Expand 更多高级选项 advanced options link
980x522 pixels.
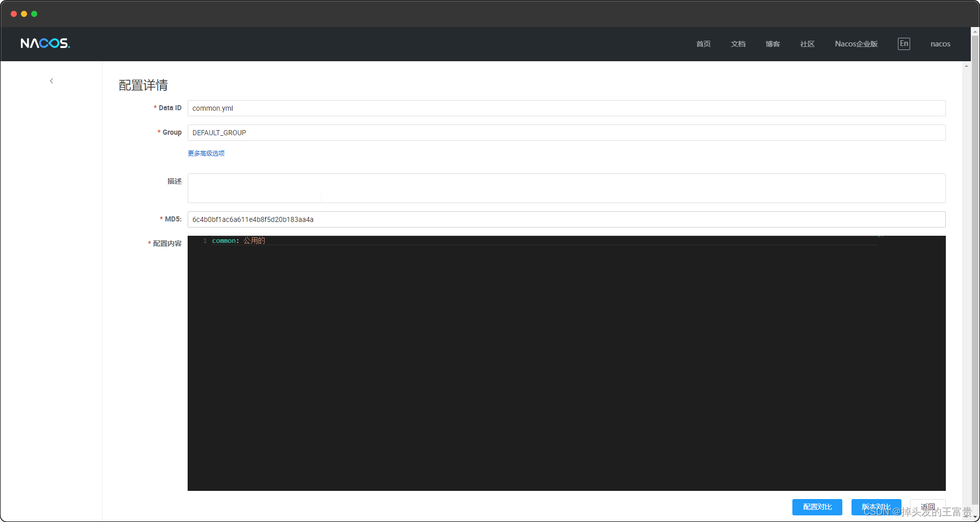[x=206, y=153]
